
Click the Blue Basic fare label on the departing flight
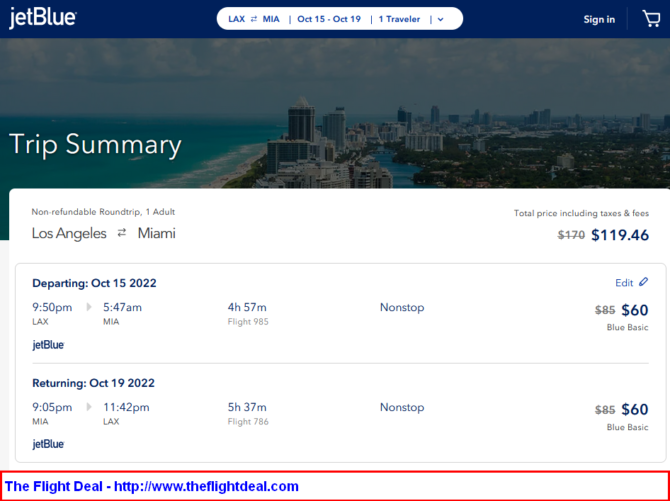coord(627,327)
